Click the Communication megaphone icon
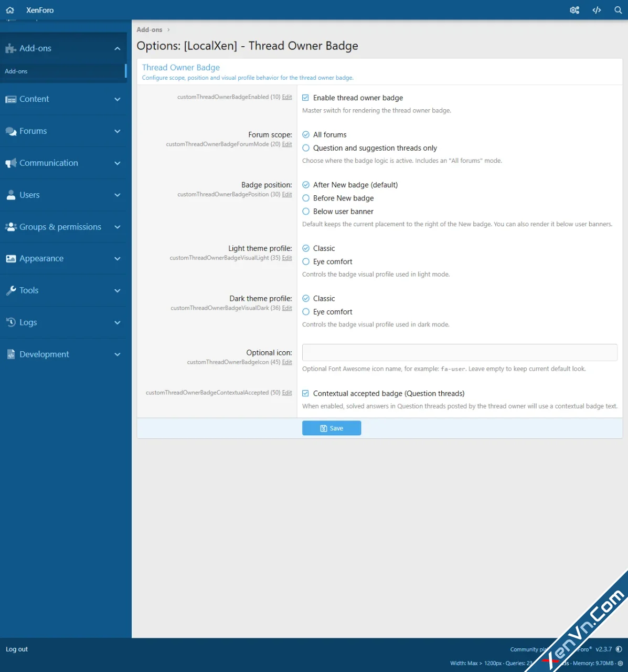This screenshot has height=672, width=628. (10, 163)
